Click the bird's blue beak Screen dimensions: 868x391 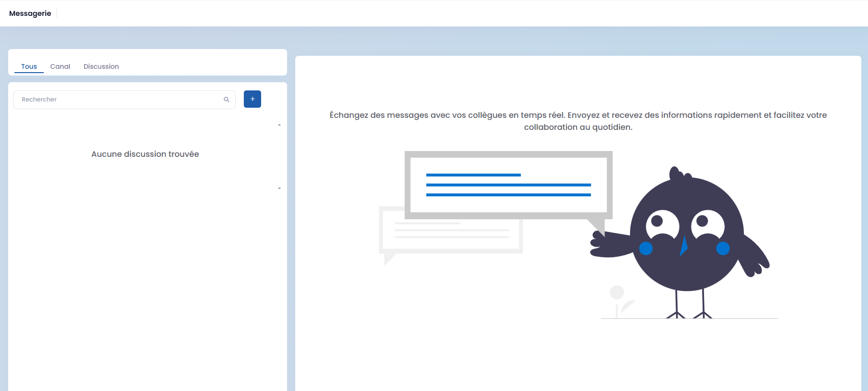[x=683, y=246]
